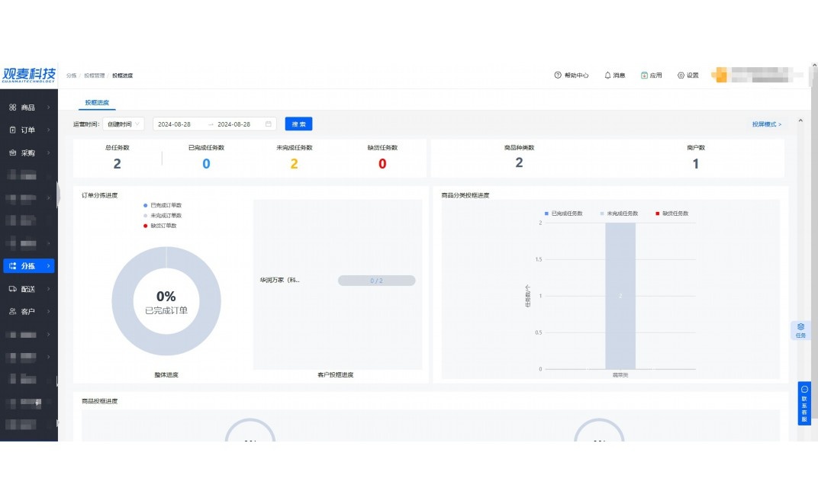Click the 观麦科技 logo

(x=29, y=75)
